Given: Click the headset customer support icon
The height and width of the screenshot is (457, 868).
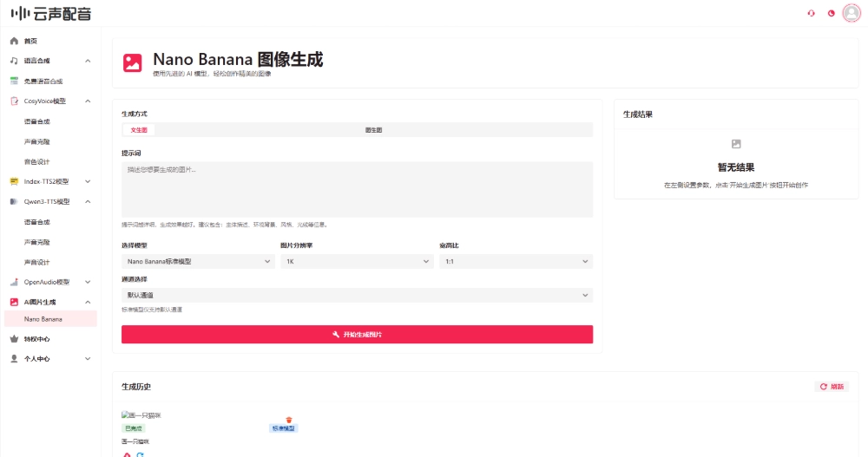Looking at the screenshot, I should click(x=811, y=13).
